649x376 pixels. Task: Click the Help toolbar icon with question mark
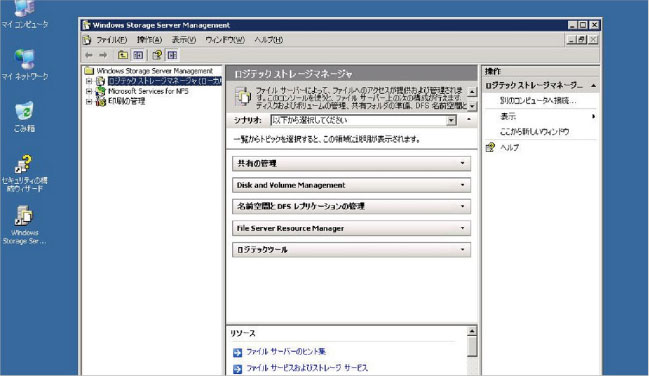click(x=157, y=55)
